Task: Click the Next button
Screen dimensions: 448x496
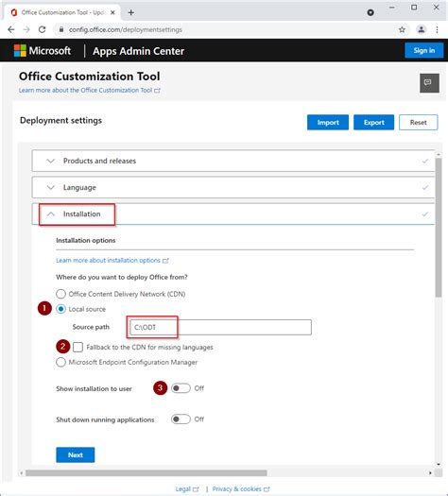Action: pyautogui.click(x=76, y=454)
